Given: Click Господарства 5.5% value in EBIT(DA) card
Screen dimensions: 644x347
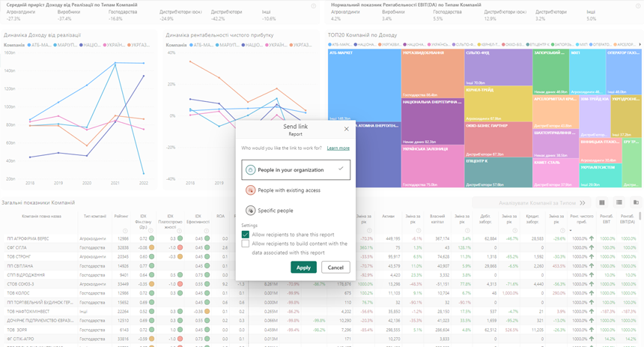Looking at the screenshot, I should 438,19.
